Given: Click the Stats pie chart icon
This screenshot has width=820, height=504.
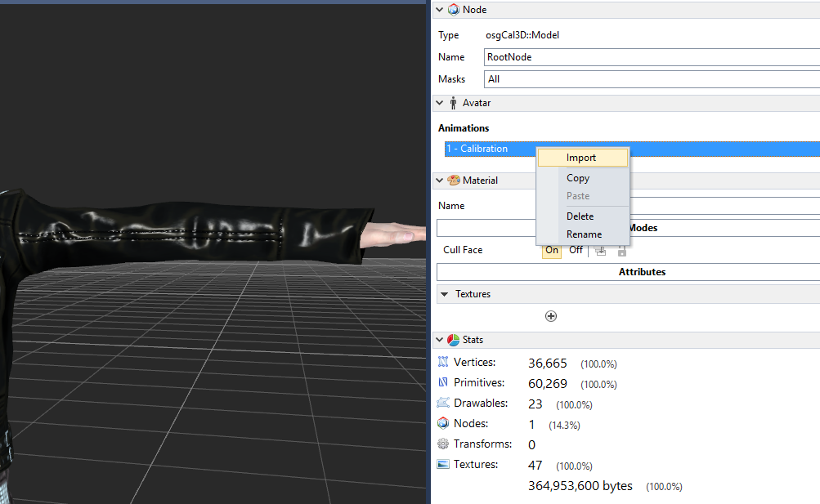Looking at the screenshot, I should coord(454,340).
